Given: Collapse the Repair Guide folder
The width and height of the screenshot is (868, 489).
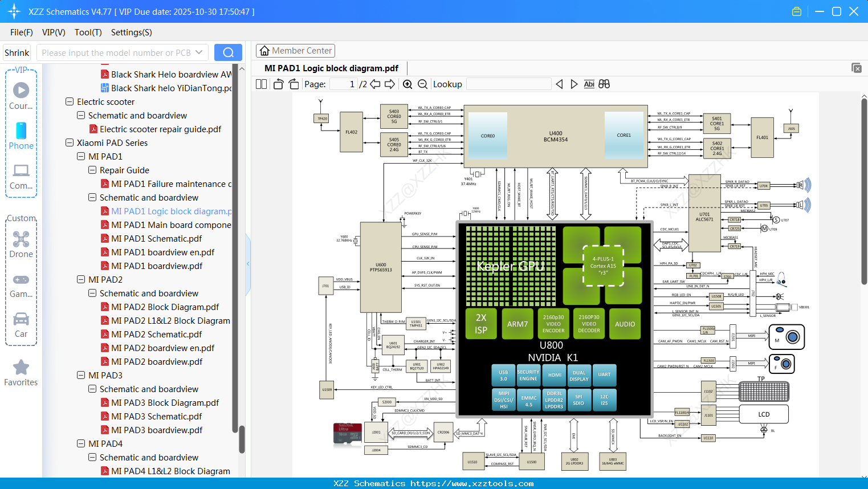Looking at the screenshot, I should click(x=92, y=170).
